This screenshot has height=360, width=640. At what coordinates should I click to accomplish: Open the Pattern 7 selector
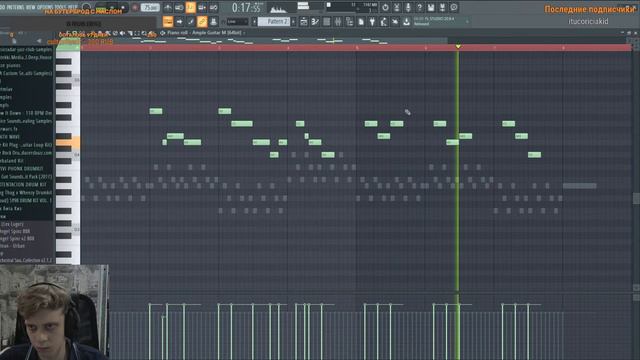pyautogui.click(x=274, y=22)
